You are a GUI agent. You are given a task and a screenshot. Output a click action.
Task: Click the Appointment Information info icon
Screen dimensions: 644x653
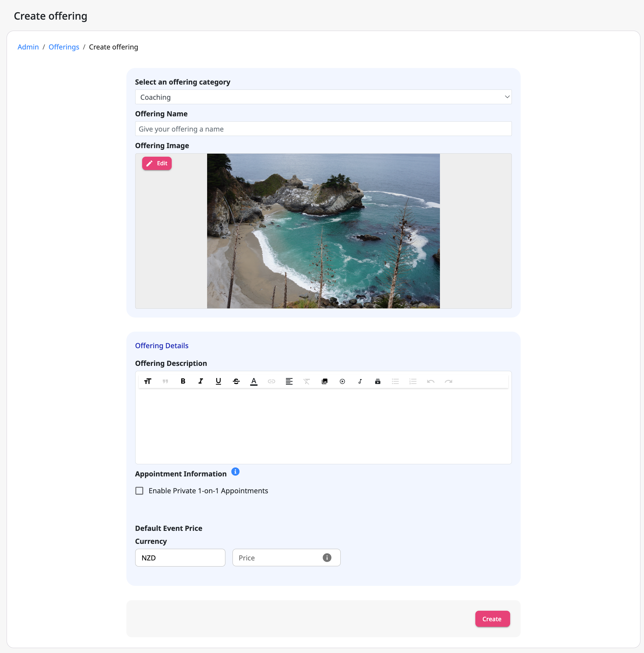coord(235,471)
